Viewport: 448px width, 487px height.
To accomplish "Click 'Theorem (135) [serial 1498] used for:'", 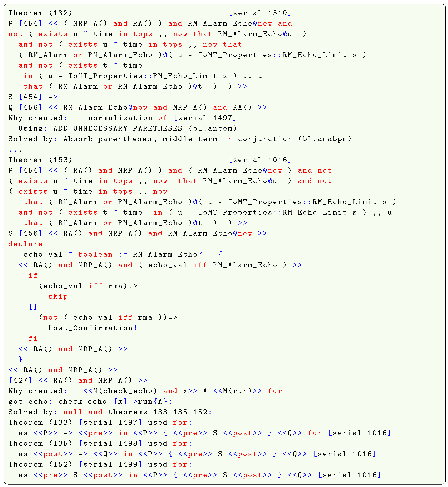I will [100, 443].
